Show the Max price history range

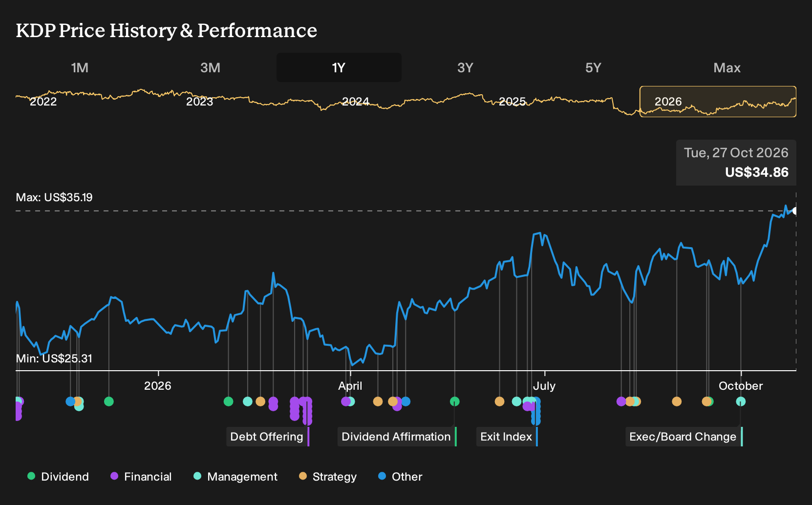(727, 67)
